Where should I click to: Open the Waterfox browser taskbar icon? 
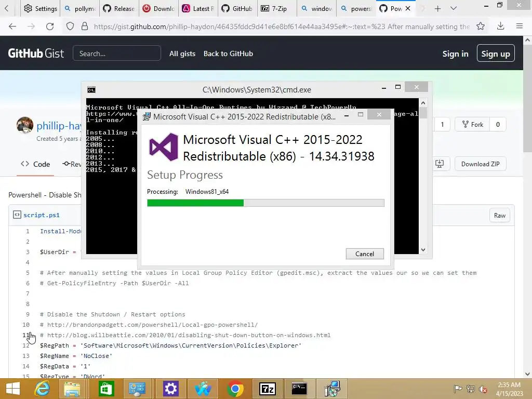pos(203,389)
